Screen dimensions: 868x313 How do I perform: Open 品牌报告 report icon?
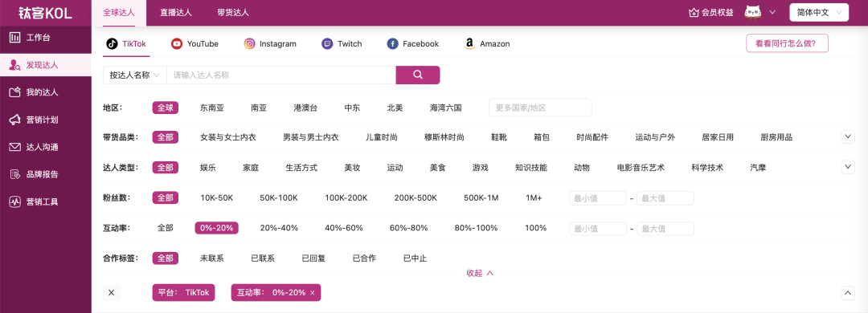[15, 174]
